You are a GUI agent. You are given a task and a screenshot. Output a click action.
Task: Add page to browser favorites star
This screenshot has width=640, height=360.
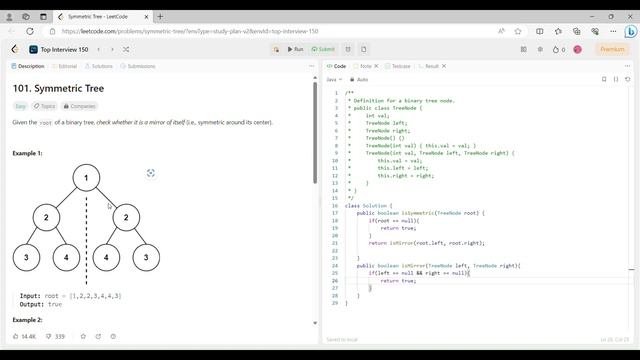point(518,31)
